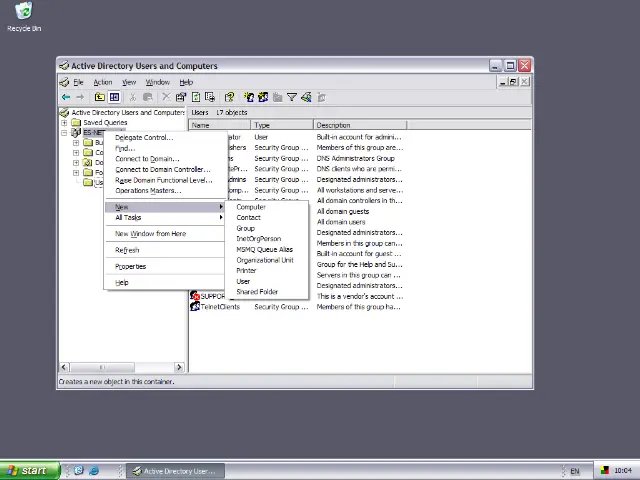
Task: Click the console icon left of File menu
Action: 64,82
